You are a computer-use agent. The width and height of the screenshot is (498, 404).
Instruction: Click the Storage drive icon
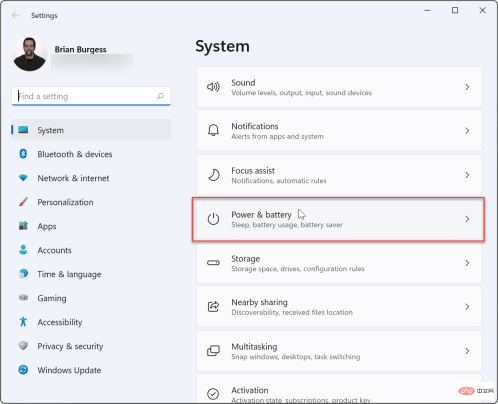[x=213, y=263]
